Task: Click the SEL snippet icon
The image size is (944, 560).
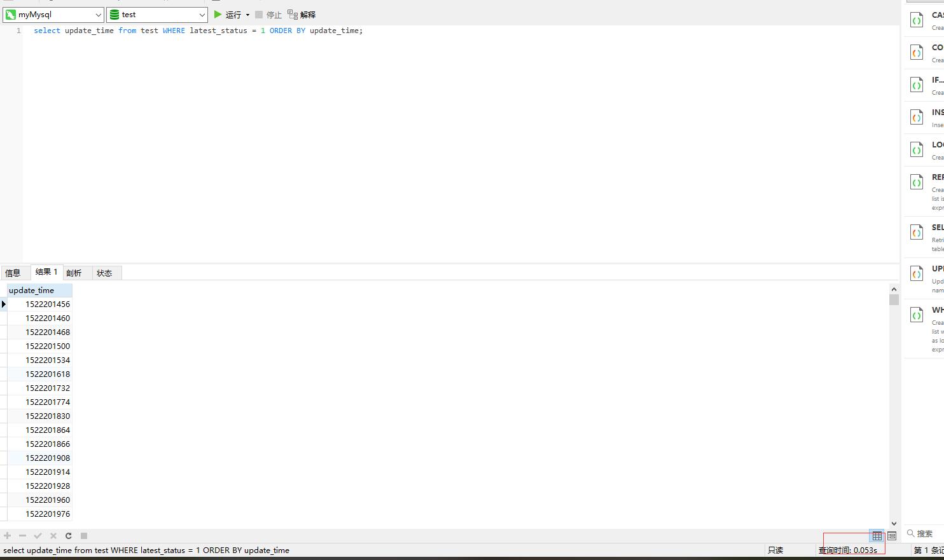Action: (x=917, y=233)
